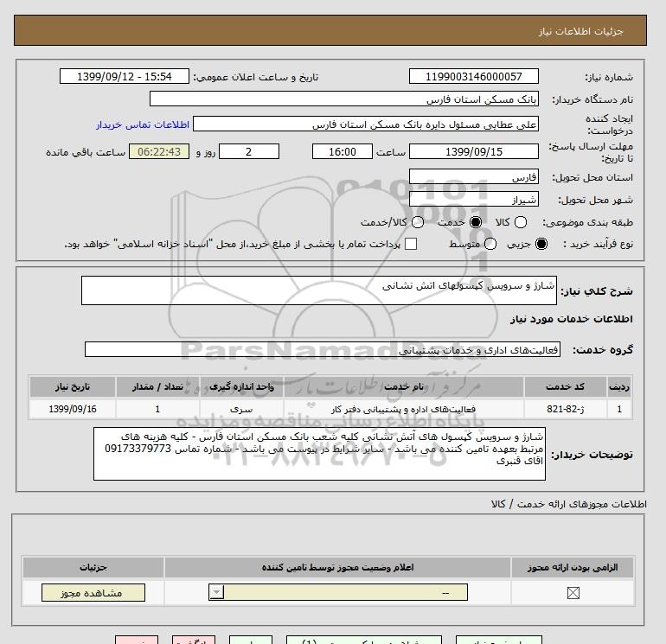Click the buyer notes text area

pyautogui.click(x=319, y=454)
